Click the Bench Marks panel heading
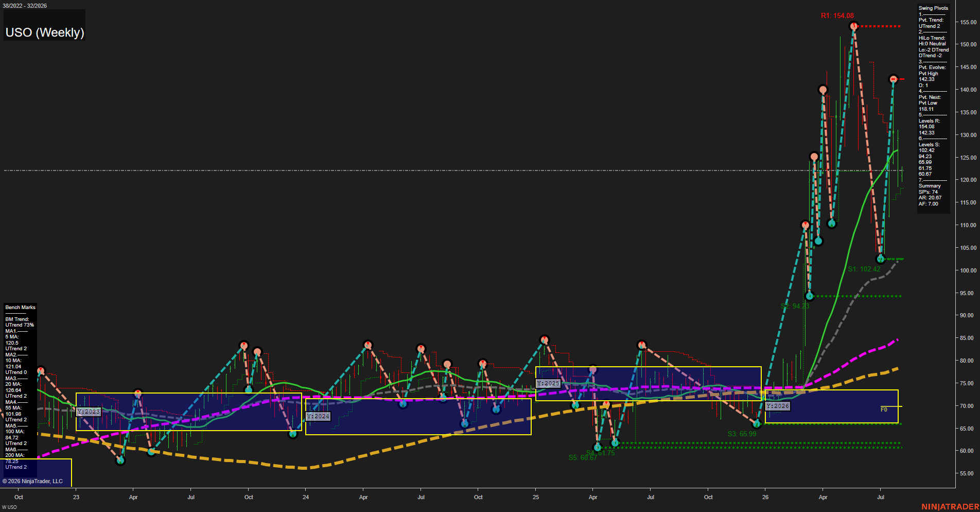Viewport: 980px width, 512px height. [x=21, y=308]
